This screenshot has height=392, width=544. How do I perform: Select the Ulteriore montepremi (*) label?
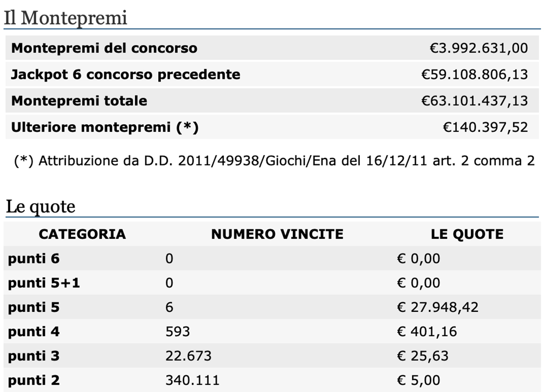click(x=105, y=127)
